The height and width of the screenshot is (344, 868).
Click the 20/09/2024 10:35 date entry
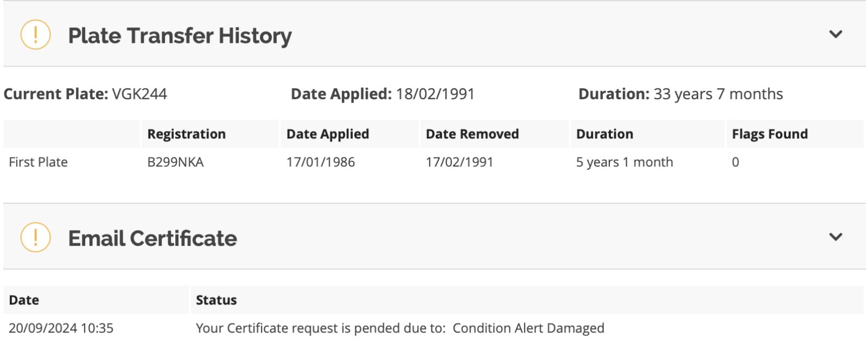click(x=61, y=328)
